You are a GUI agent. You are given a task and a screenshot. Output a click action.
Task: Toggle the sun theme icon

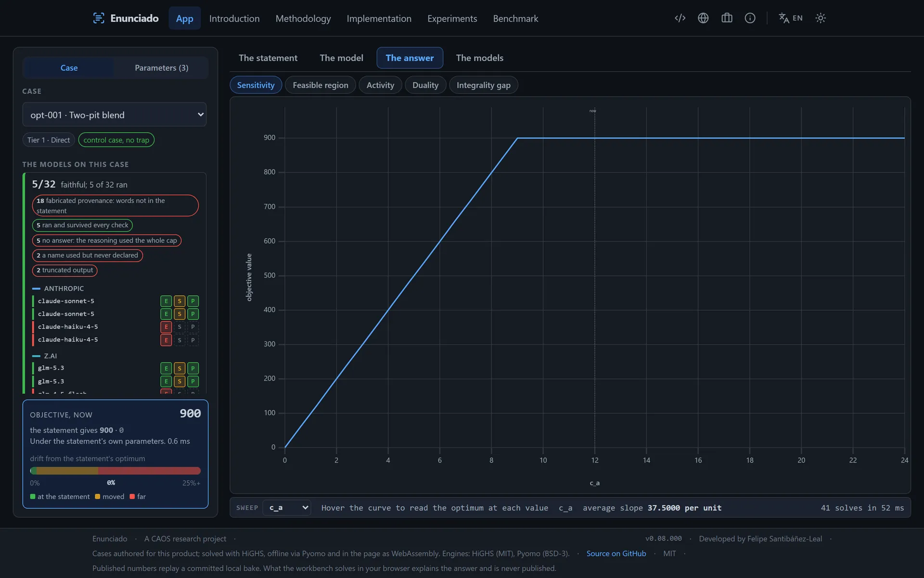pyautogui.click(x=821, y=18)
